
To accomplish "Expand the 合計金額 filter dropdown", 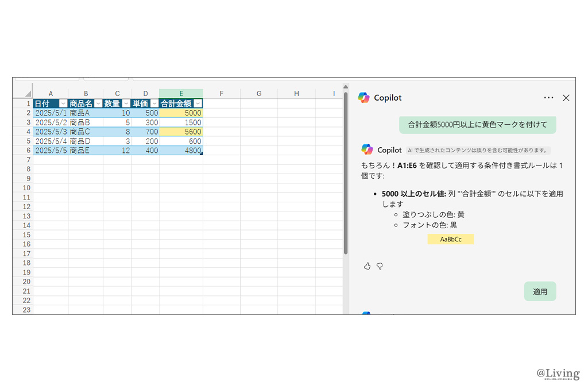I will [x=198, y=103].
